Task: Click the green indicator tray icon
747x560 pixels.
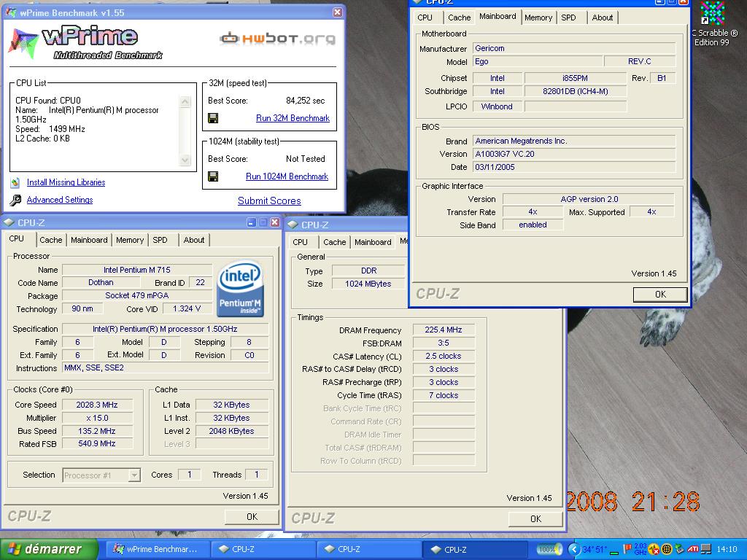Action: [614, 553]
